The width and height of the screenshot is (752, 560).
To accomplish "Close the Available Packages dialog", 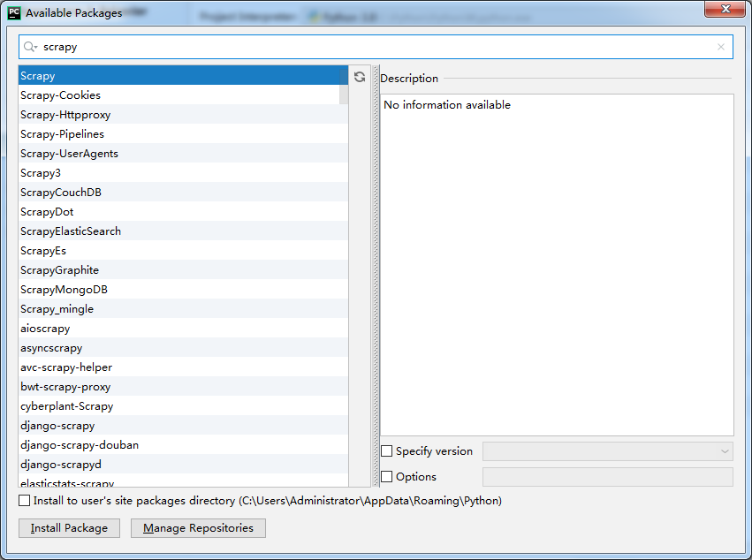I will (725, 9).
